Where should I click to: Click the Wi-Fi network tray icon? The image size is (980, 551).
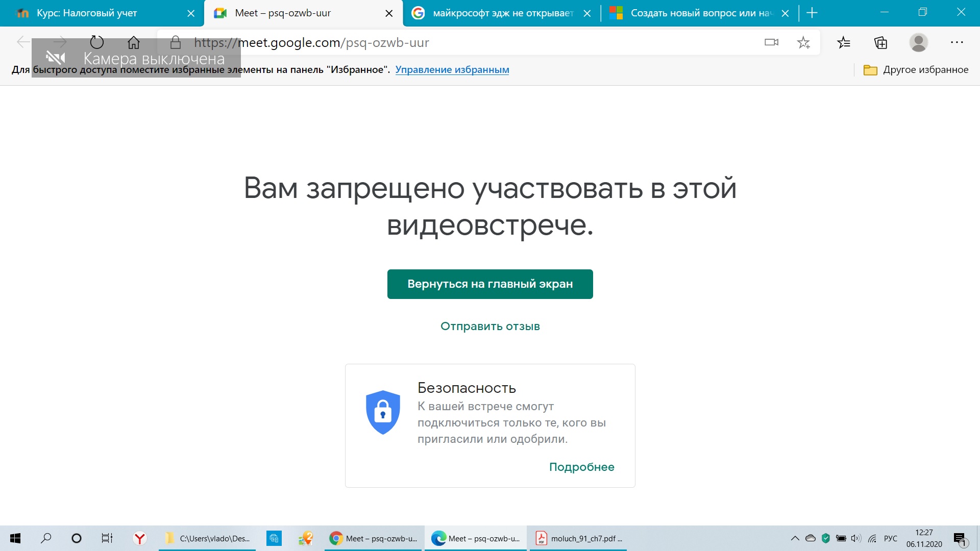pyautogui.click(x=872, y=538)
